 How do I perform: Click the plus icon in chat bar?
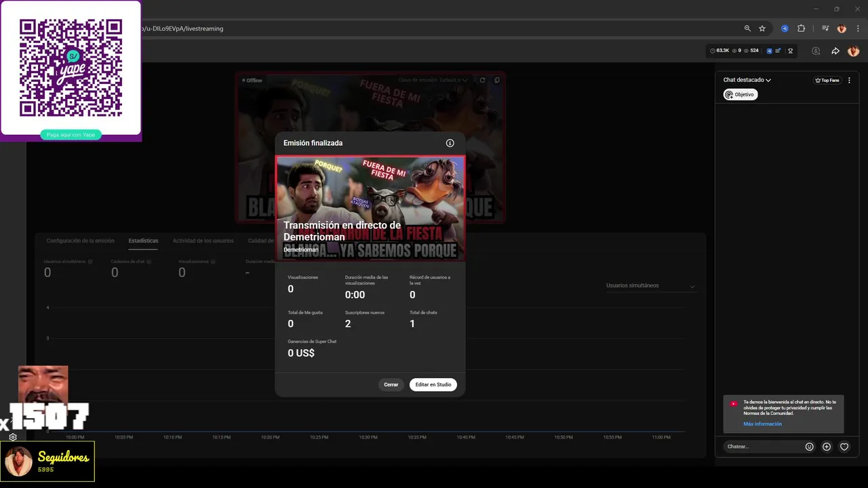click(827, 447)
